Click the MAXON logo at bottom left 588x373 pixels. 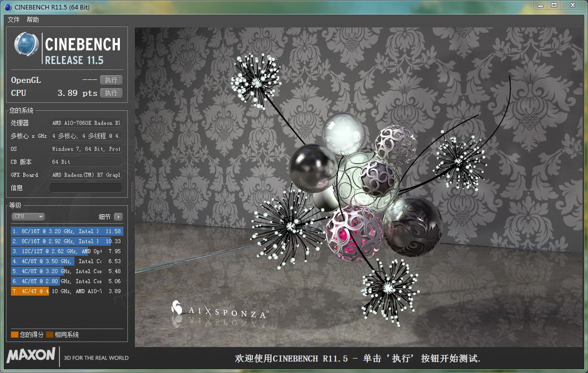coord(31,356)
